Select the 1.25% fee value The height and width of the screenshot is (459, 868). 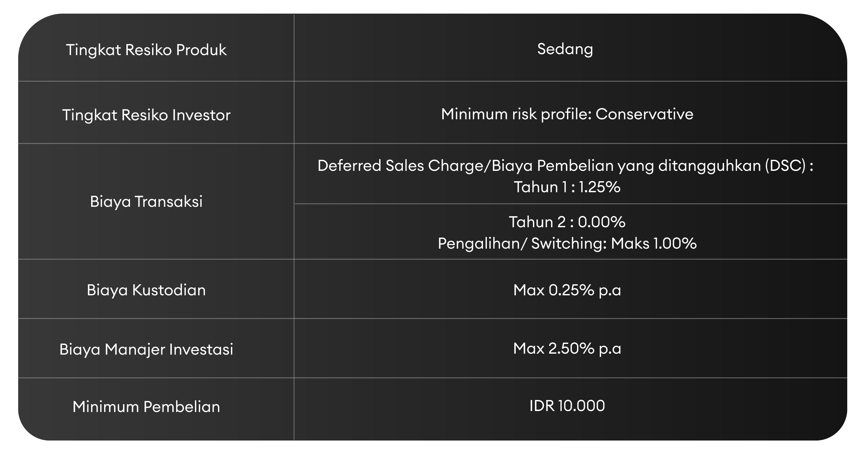[x=599, y=187]
